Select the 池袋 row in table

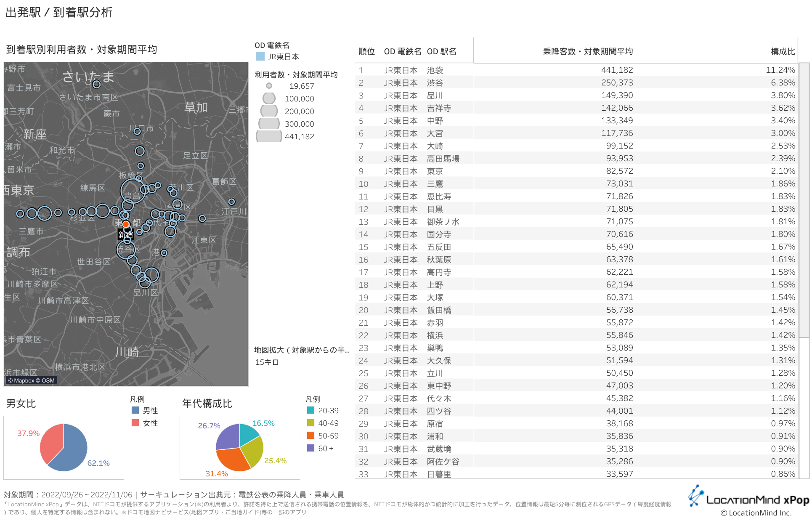[x=435, y=70]
